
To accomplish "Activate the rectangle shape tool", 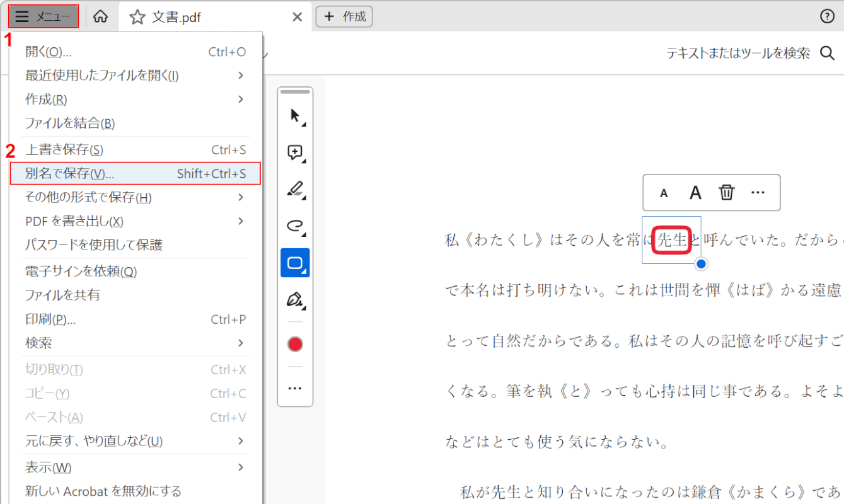I will [x=295, y=263].
